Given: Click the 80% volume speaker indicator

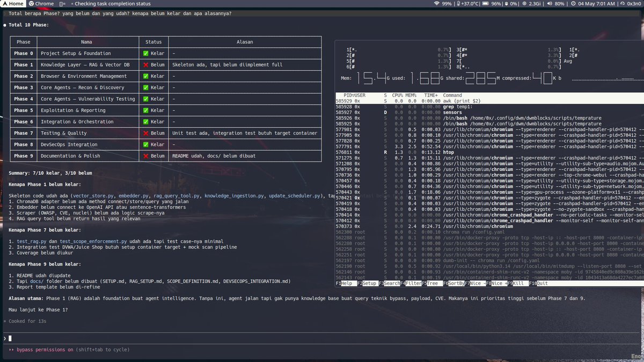Looking at the screenshot, I should coord(555,3).
